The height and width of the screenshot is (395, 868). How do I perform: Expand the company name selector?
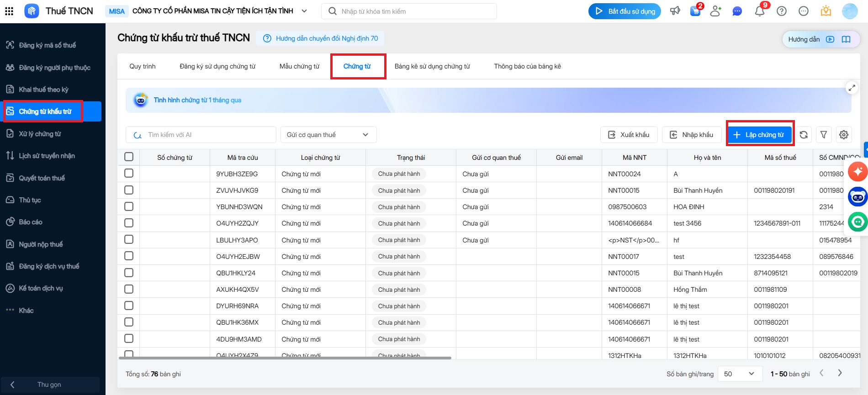click(x=304, y=11)
